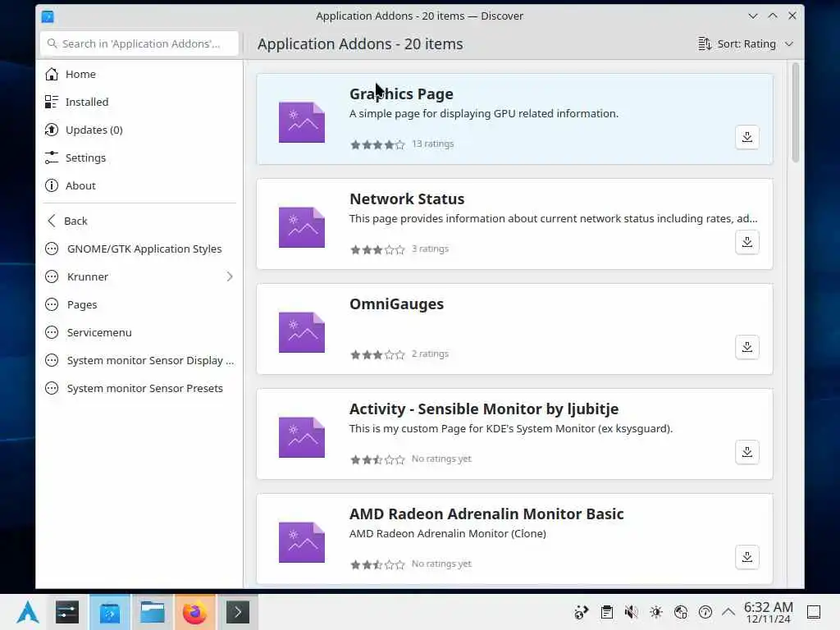Click the scrollbar of the addons list
This screenshot has height=630, width=840.
[x=795, y=112]
